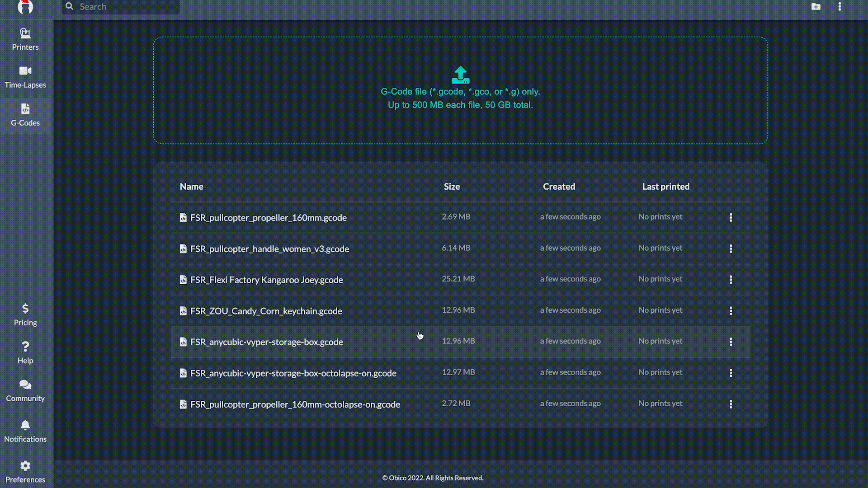Open options menu for anycubic-vyper-storage-box.gcode

point(731,342)
